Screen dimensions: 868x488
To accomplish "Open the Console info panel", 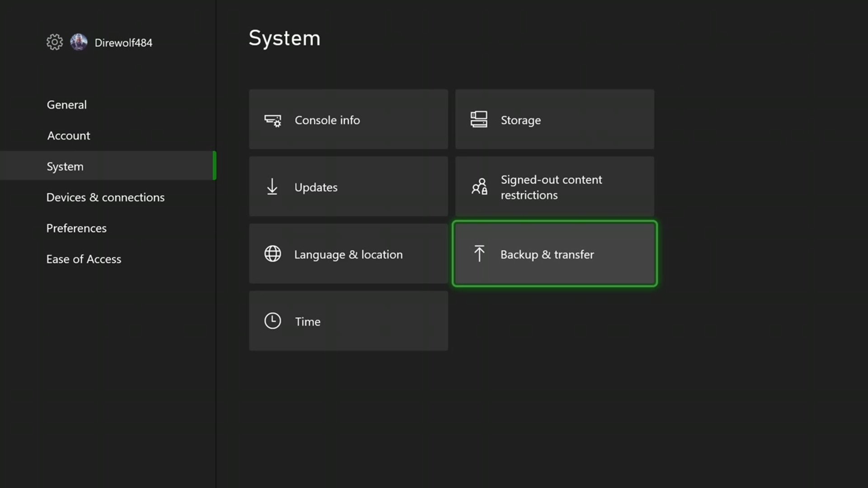I will tap(348, 119).
